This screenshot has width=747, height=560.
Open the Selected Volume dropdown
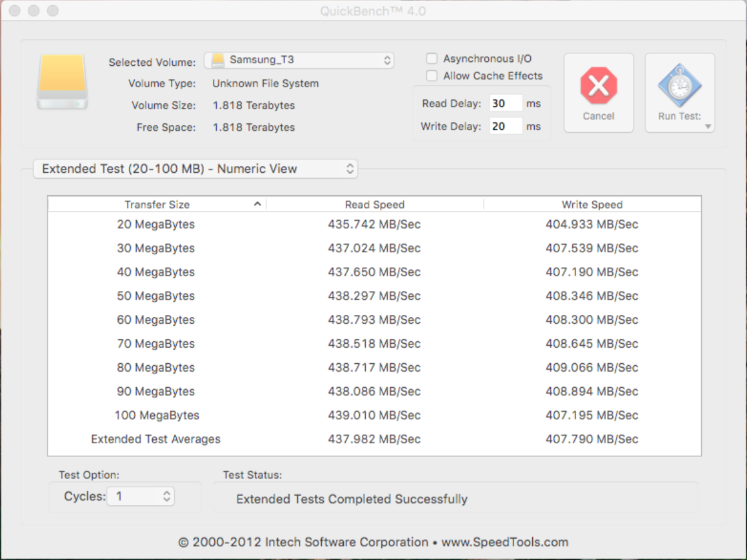coord(299,60)
